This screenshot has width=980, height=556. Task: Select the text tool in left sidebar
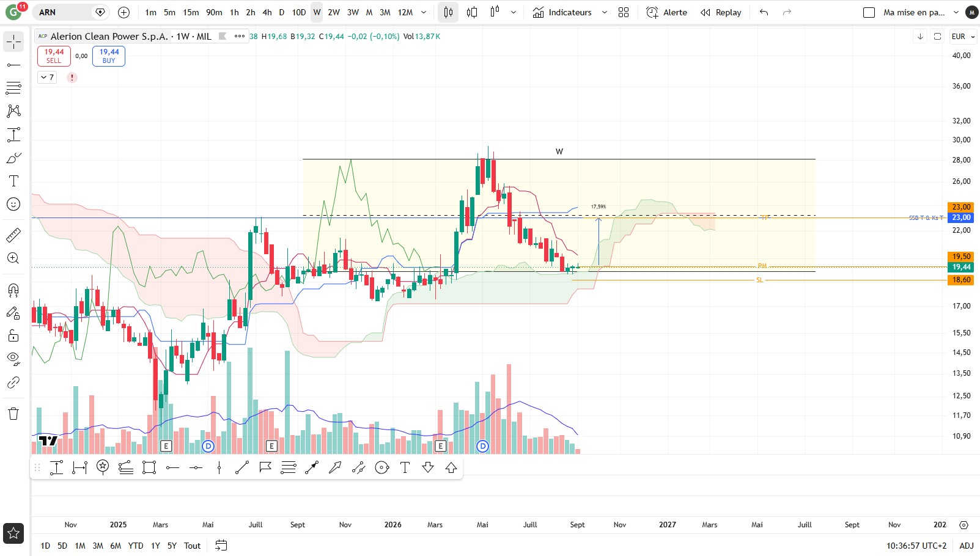click(x=13, y=181)
